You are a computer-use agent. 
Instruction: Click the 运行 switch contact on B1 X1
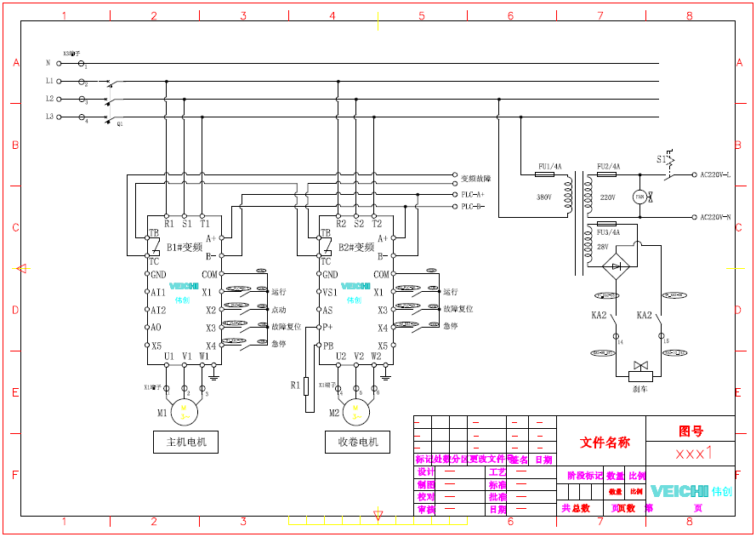[247, 292]
